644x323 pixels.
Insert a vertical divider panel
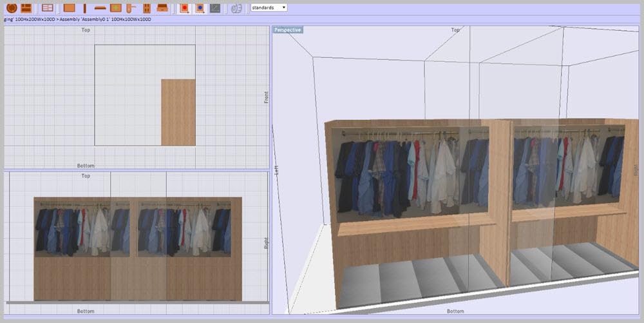tap(84, 8)
